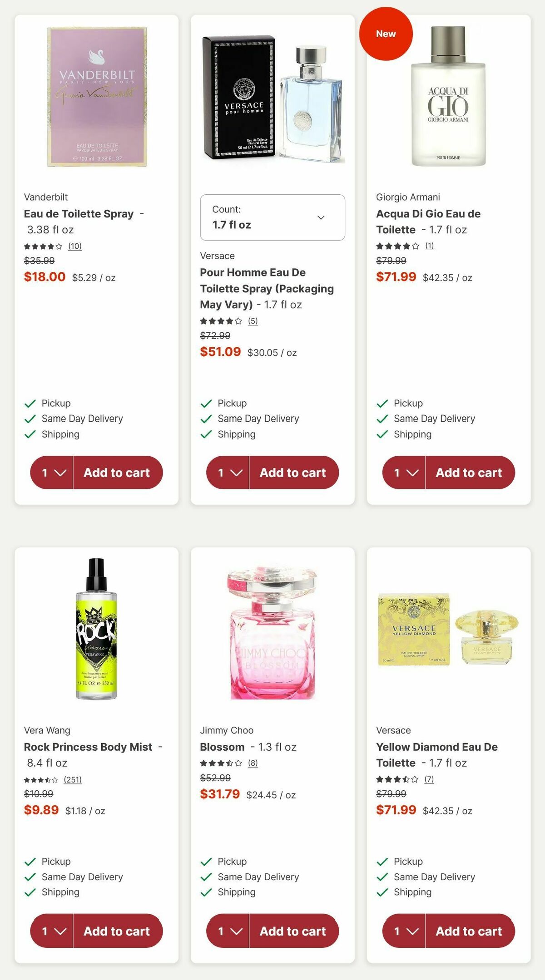Open the (5) reviews for Versace Pour Homme
Screen dimensions: 545x980
tap(253, 322)
